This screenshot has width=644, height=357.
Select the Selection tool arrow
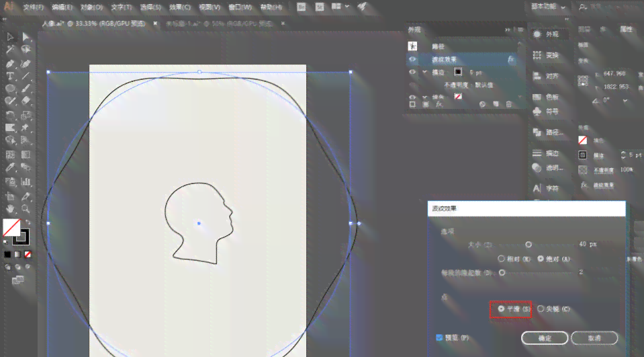pyautogui.click(x=10, y=37)
